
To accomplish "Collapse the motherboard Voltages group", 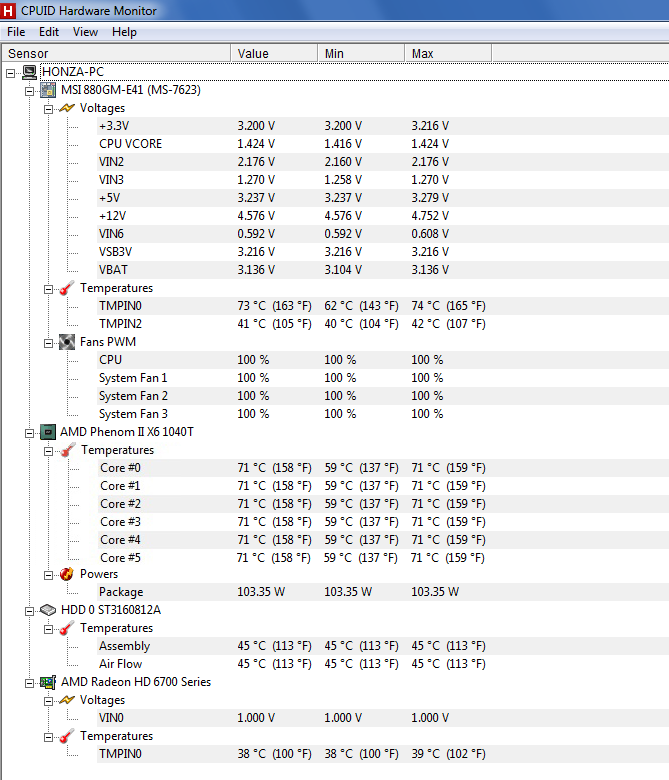I will (48, 109).
